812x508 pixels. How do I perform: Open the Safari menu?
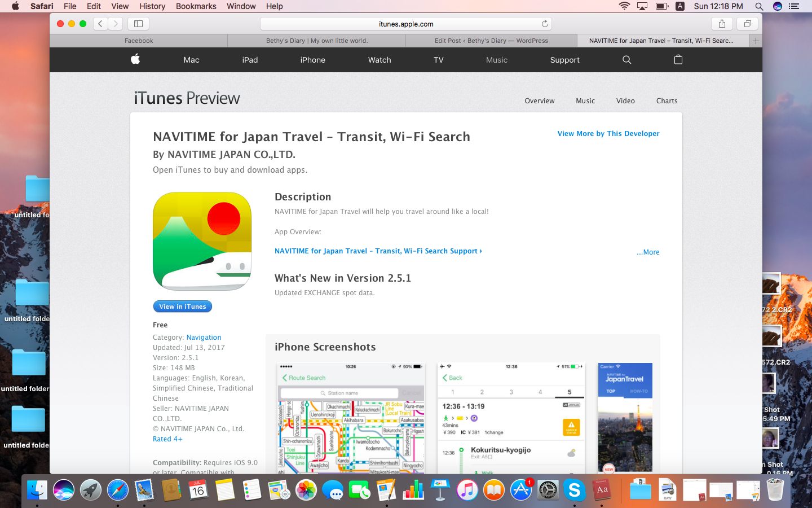(x=42, y=6)
